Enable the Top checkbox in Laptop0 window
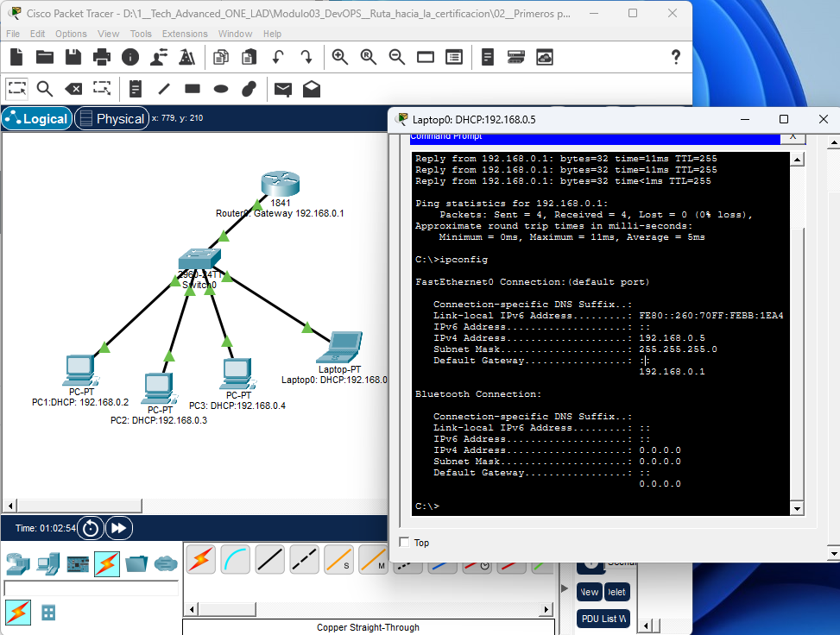The width and height of the screenshot is (840, 635). (405, 543)
